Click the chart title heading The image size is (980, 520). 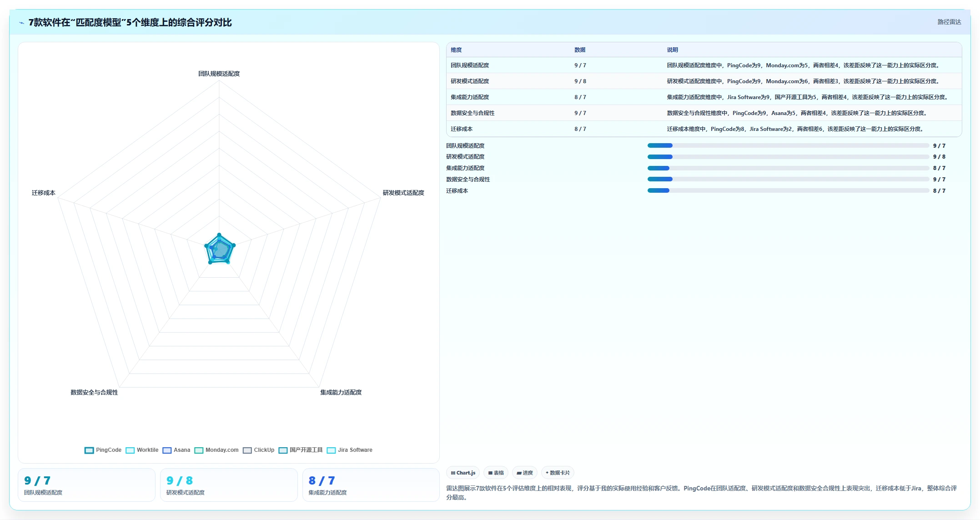[130, 22]
